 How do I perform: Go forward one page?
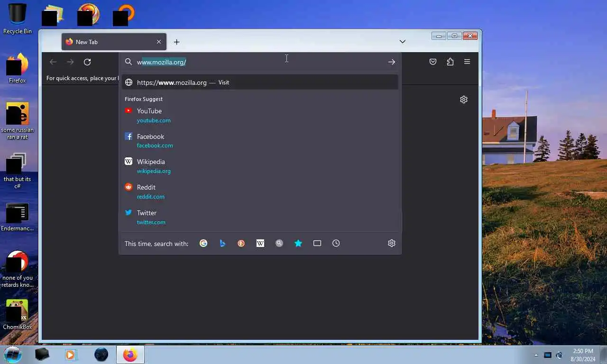click(70, 62)
